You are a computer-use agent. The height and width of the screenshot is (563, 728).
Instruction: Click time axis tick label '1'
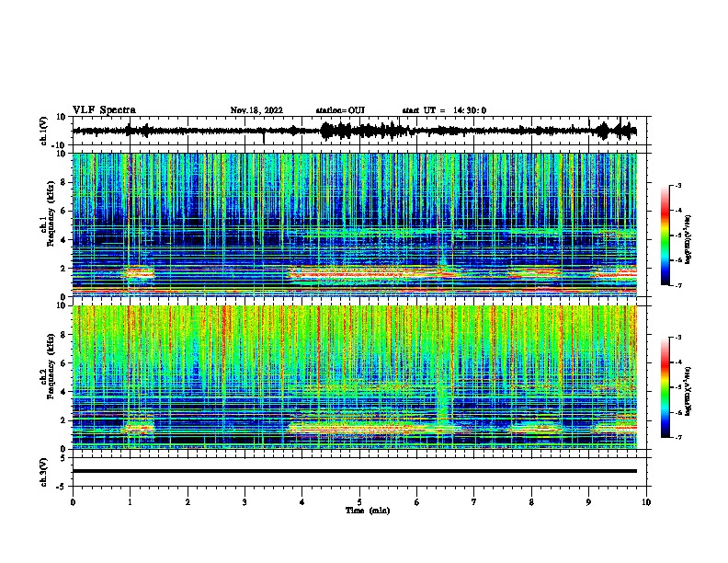tap(130, 502)
